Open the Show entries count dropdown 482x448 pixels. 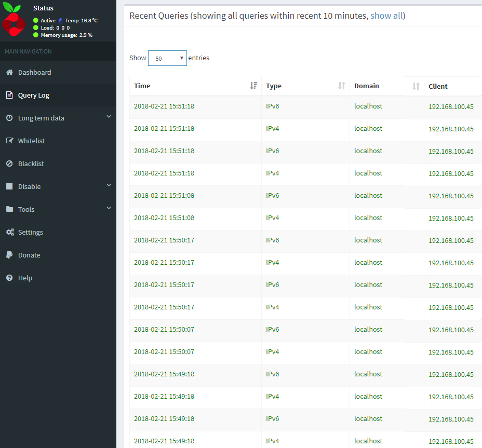(167, 58)
